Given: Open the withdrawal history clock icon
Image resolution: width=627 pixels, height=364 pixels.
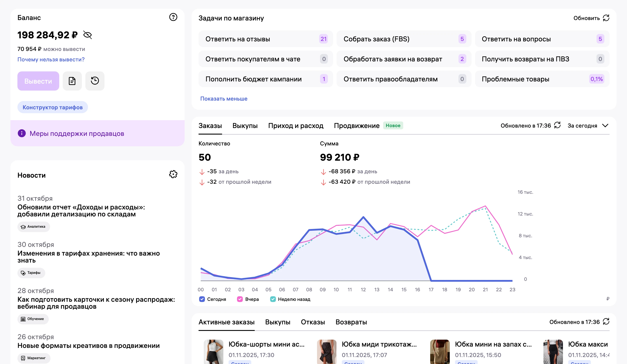Looking at the screenshot, I should tap(95, 81).
